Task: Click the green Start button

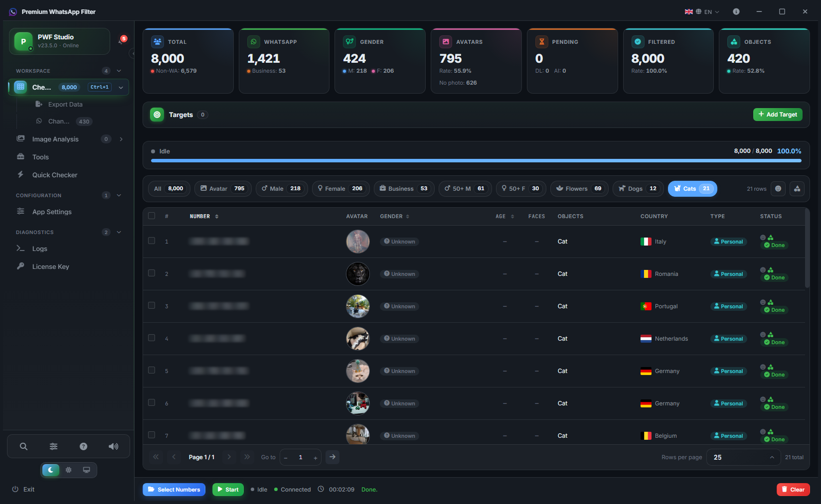Action: [228, 490]
